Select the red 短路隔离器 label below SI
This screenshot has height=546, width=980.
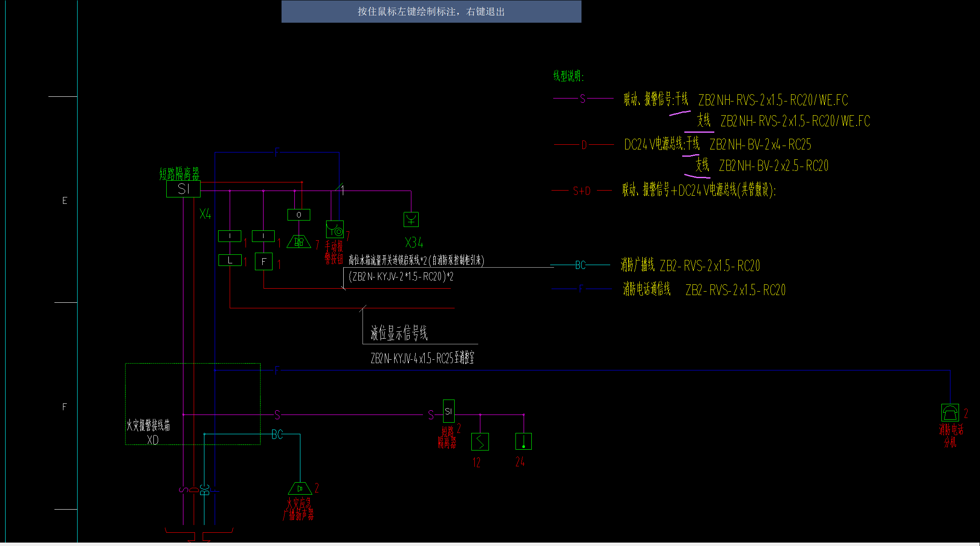(x=447, y=437)
